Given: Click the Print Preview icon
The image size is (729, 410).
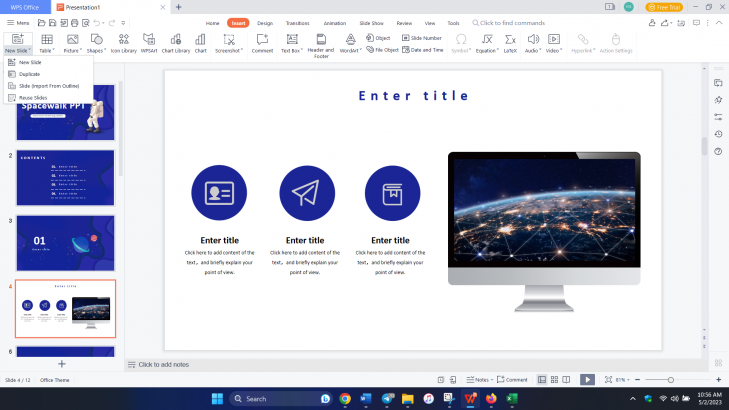Looking at the screenshot, I should point(86,23).
